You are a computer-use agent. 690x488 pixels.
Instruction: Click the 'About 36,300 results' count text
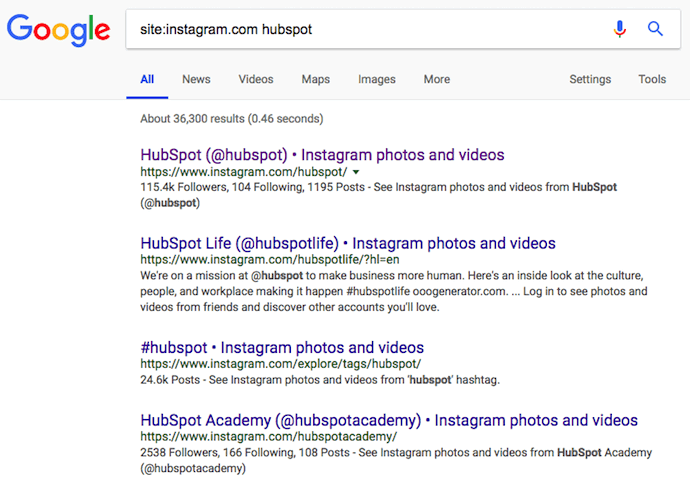pyautogui.click(x=231, y=119)
